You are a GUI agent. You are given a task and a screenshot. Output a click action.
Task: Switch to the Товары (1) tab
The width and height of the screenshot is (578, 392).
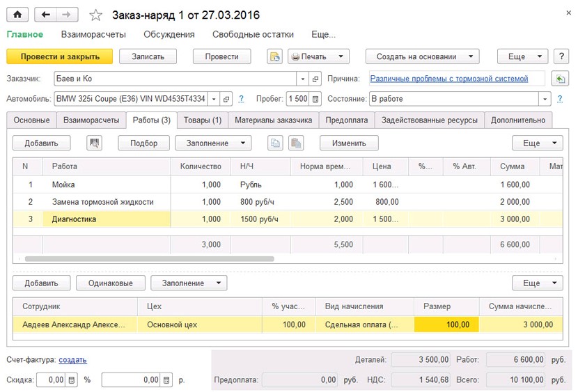tap(202, 120)
